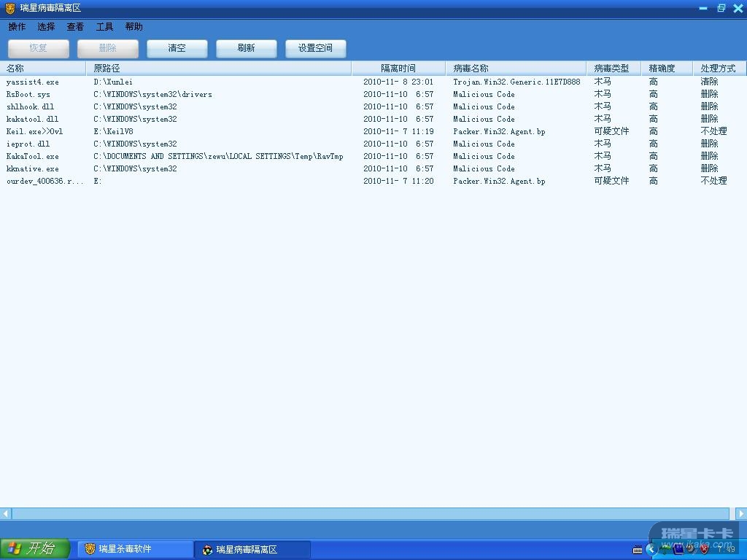Image resolution: width=747 pixels, height=560 pixels.
Task: Select the shlhook.dll row
Action: click(x=373, y=106)
